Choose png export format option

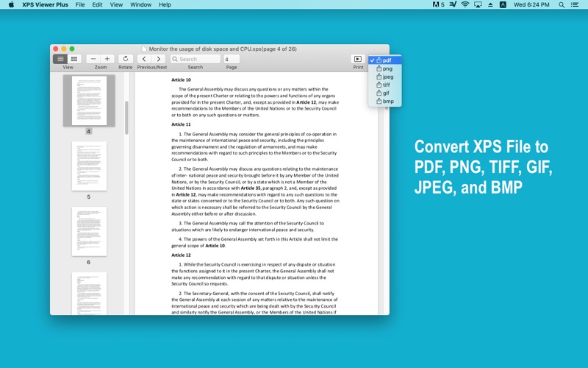384,68
